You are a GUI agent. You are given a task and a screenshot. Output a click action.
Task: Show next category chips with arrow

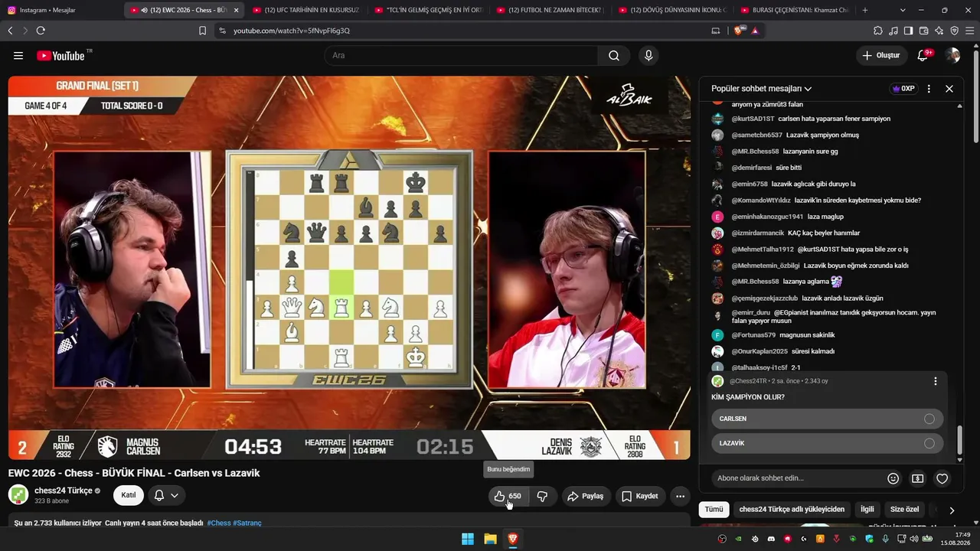(952, 510)
